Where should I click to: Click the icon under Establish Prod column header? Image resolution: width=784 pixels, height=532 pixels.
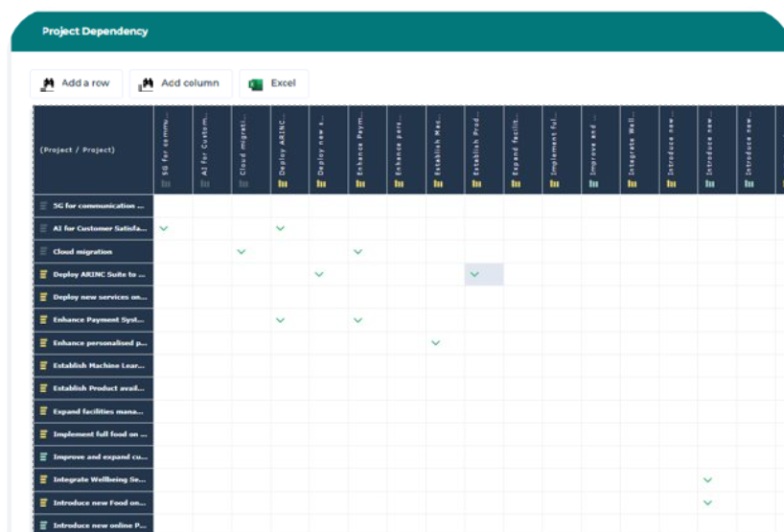(475, 183)
